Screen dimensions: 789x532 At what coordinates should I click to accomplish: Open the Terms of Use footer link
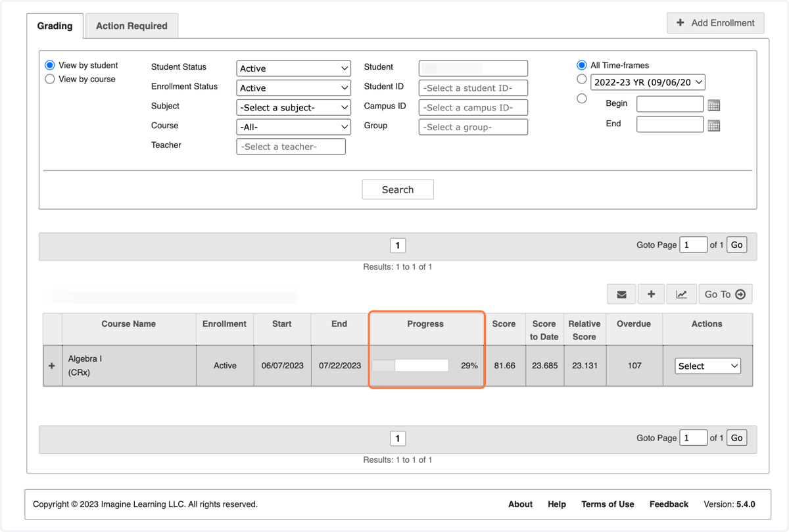(608, 504)
